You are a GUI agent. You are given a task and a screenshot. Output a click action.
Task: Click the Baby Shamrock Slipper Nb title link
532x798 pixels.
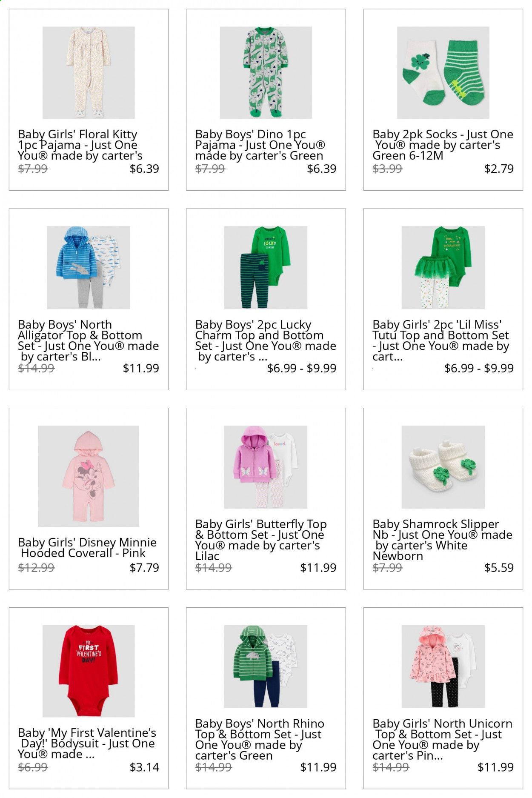[442, 540]
